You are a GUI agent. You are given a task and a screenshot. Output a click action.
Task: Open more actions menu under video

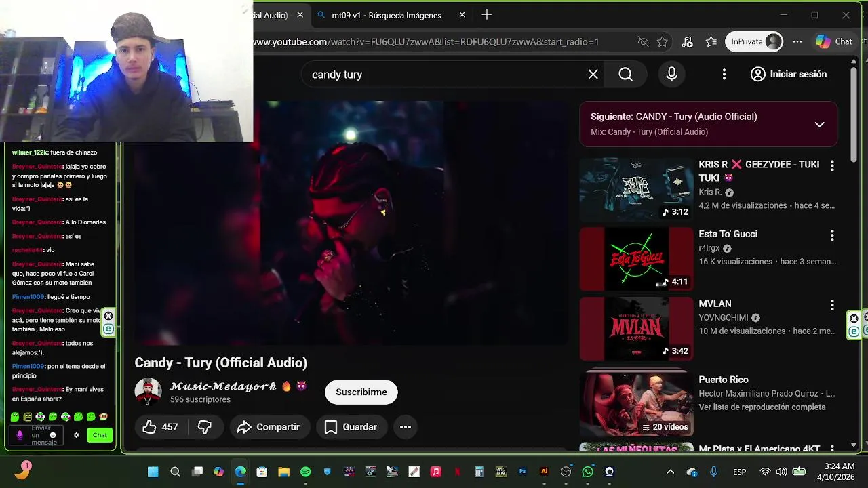[406, 427]
